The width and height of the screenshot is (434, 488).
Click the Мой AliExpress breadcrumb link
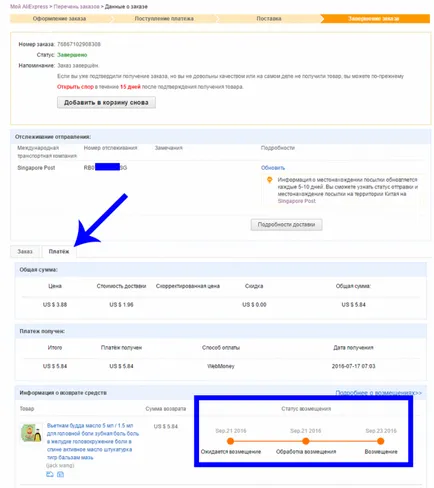pyautogui.click(x=29, y=6)
